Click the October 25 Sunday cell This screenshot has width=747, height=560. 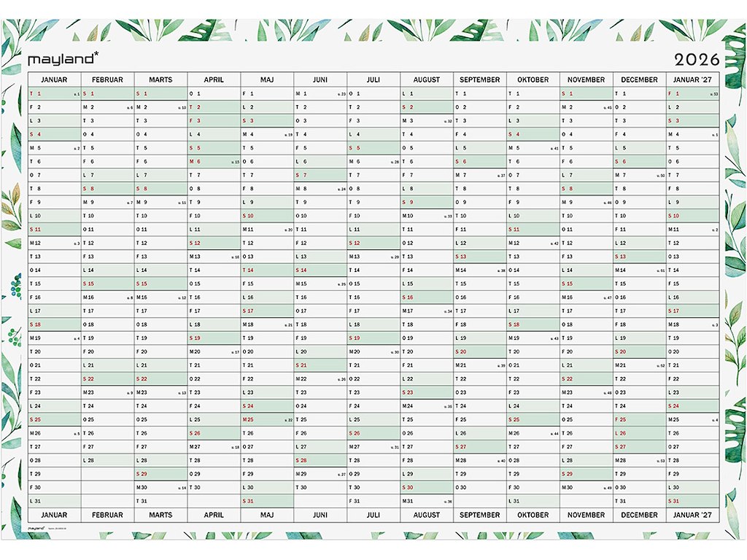(x=533, y=419)
